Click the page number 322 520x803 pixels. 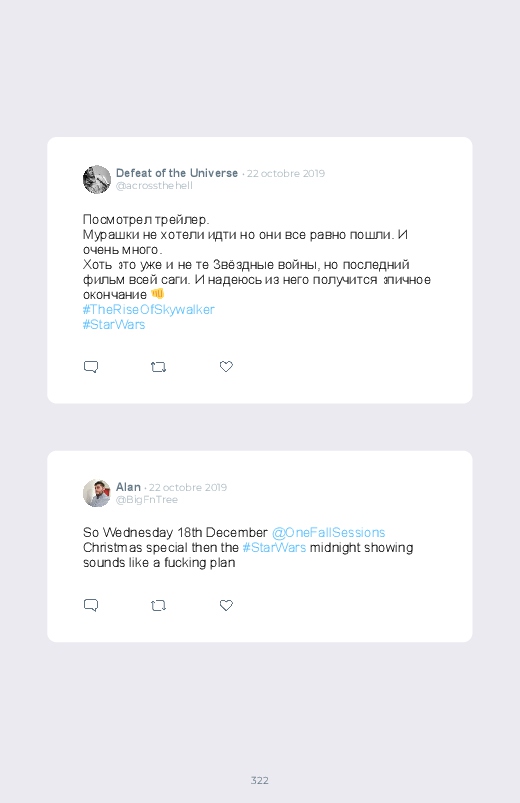pos(260,780)
